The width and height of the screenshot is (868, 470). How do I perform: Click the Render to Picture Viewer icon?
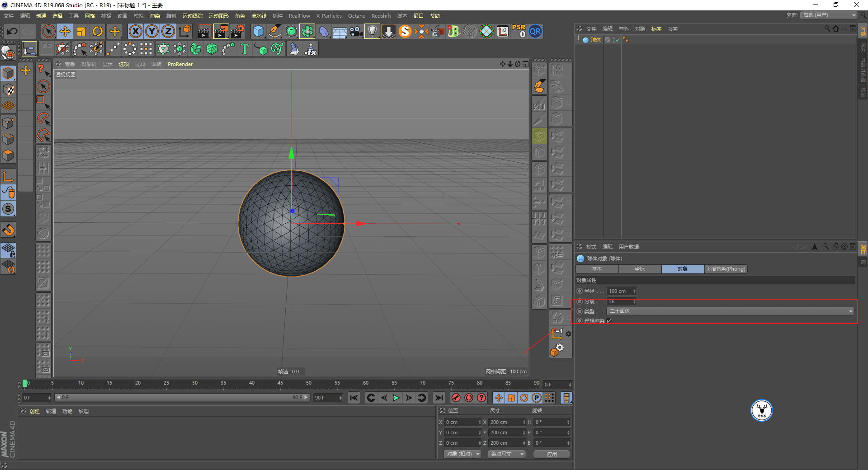point(221,31)
